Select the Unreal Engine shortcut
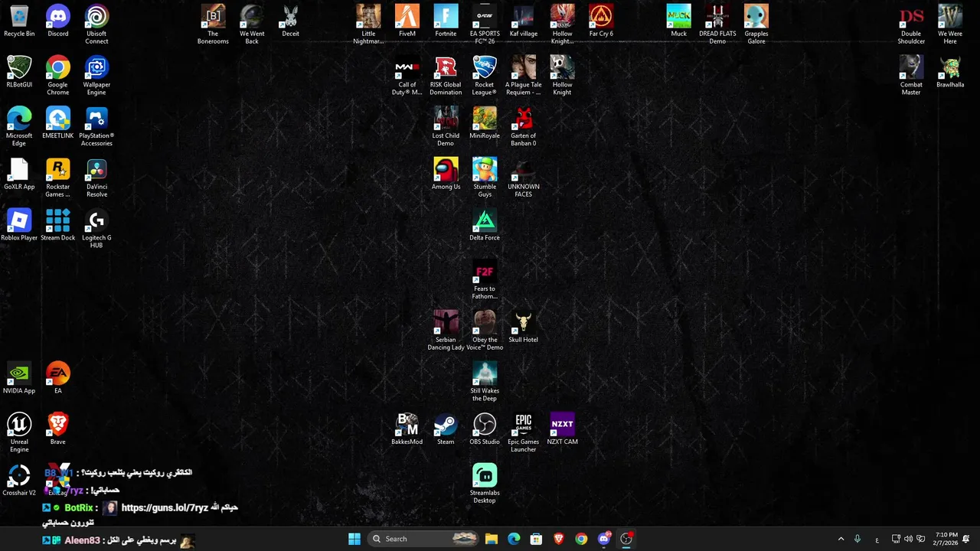The width and height of the screenshot is (980, 551). (19, 432)
